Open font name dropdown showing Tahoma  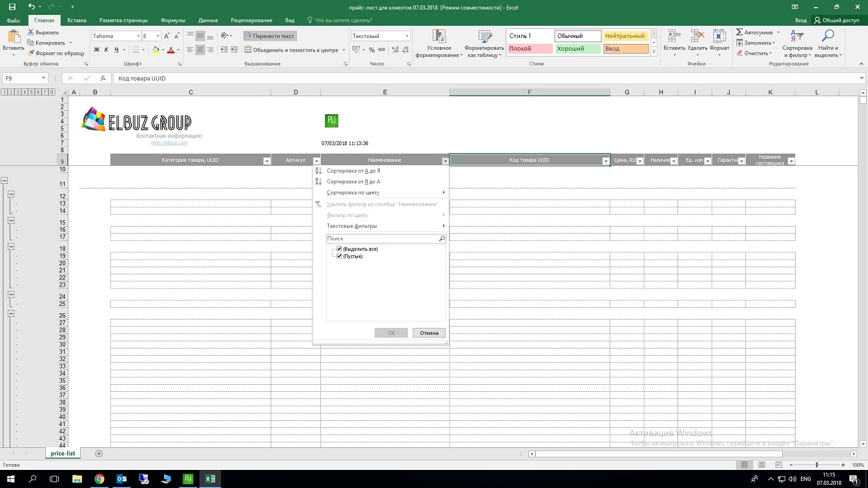pyautogui.click(x=137, y=36)
